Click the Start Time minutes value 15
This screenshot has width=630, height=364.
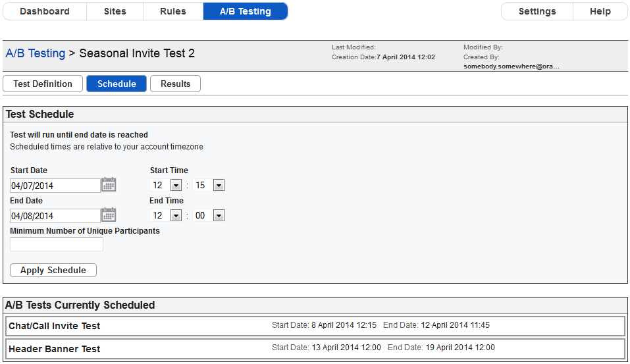pyautogui.click(x=200, y=185)
